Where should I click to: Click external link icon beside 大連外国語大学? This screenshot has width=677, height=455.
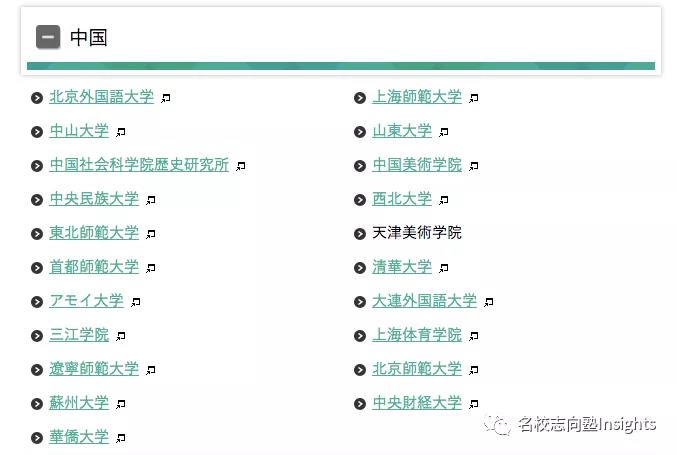point(488,302)
